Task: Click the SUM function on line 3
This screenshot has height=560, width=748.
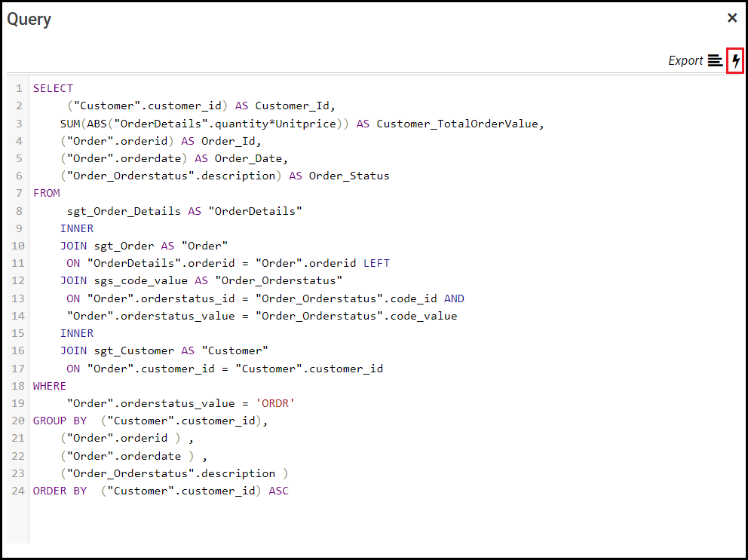Action: tap(70, 124)
